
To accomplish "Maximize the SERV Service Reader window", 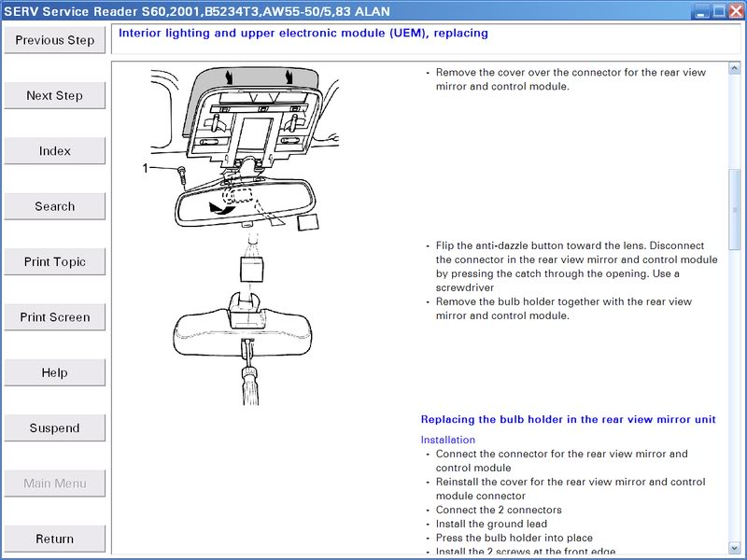I will 719,11.
